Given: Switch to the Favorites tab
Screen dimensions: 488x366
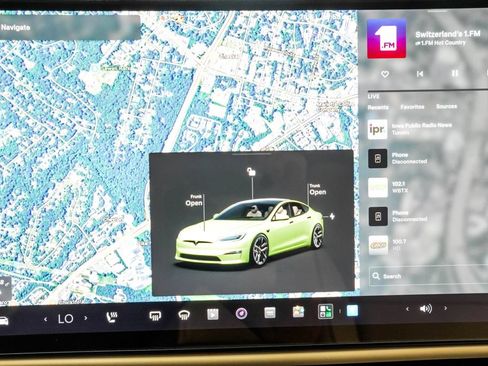Looking at the screenshot, I should point(412,107).
